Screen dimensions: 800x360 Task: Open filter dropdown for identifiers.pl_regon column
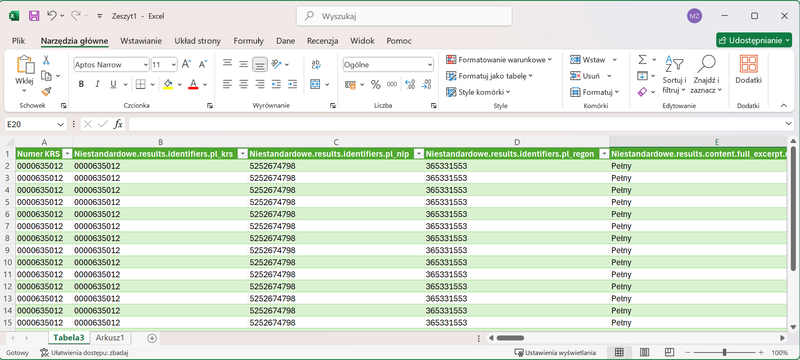(604, 154)
